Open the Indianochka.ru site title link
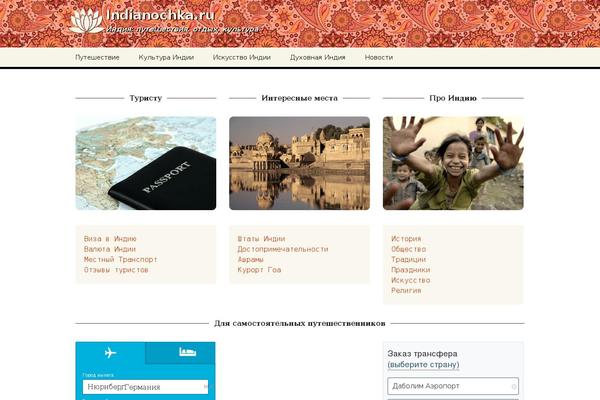 [160, 15]
